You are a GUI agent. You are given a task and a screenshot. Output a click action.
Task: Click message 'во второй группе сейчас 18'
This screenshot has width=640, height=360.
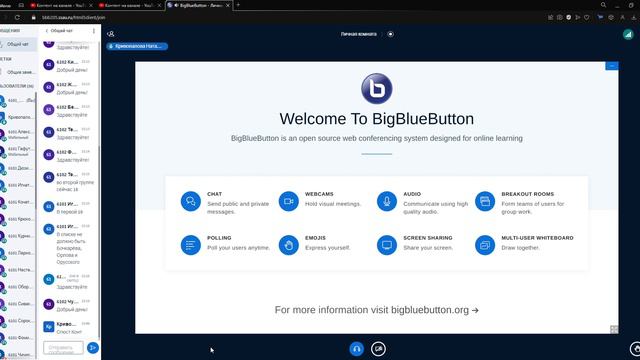point(75,186)
